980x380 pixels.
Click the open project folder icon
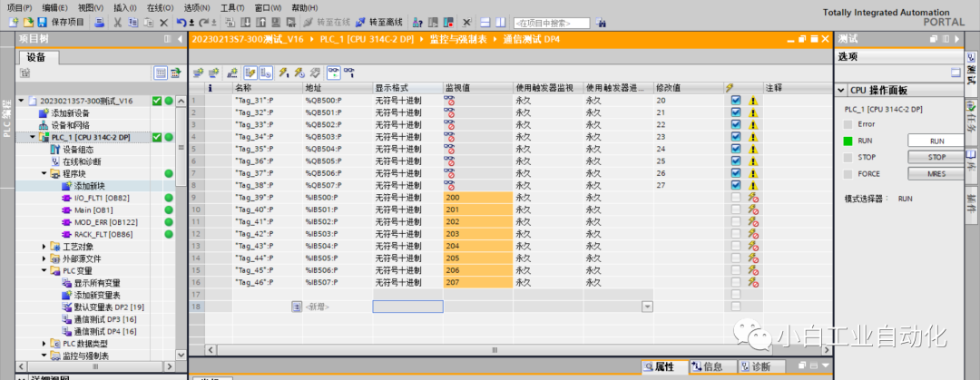(x=27, y=23)
